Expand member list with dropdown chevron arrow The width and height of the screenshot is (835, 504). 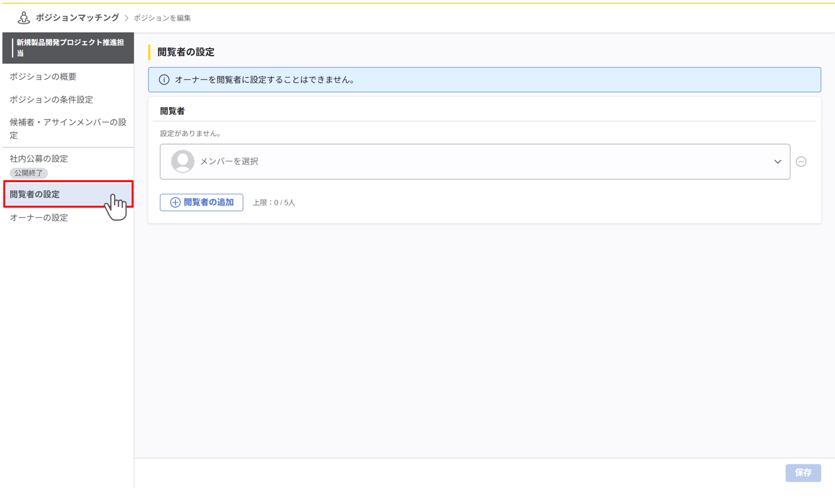click(777, 161)
